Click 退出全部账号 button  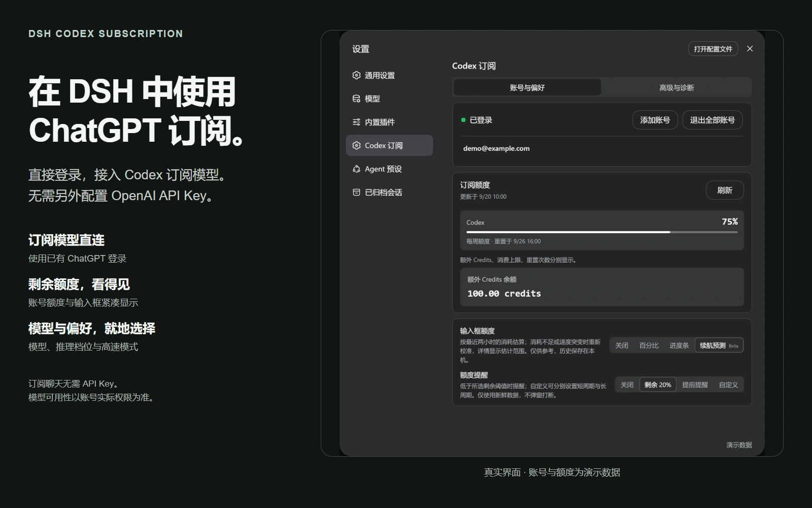[x=712, y=120]
